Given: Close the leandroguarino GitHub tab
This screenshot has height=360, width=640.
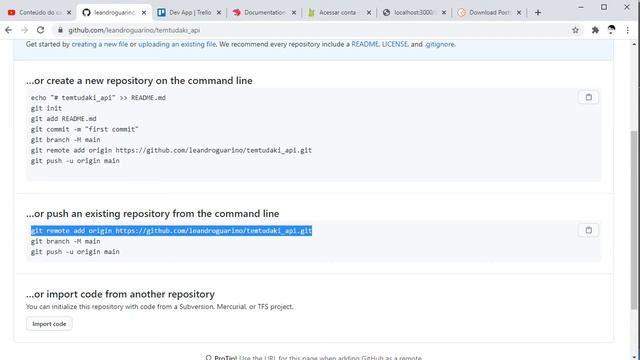Looking at the screenshot, I should (x=144, y=13).
